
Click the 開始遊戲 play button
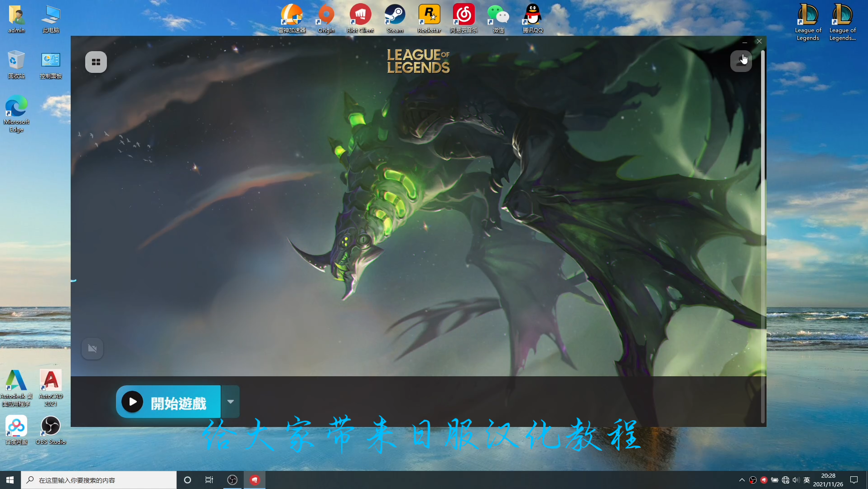point(169,402)
